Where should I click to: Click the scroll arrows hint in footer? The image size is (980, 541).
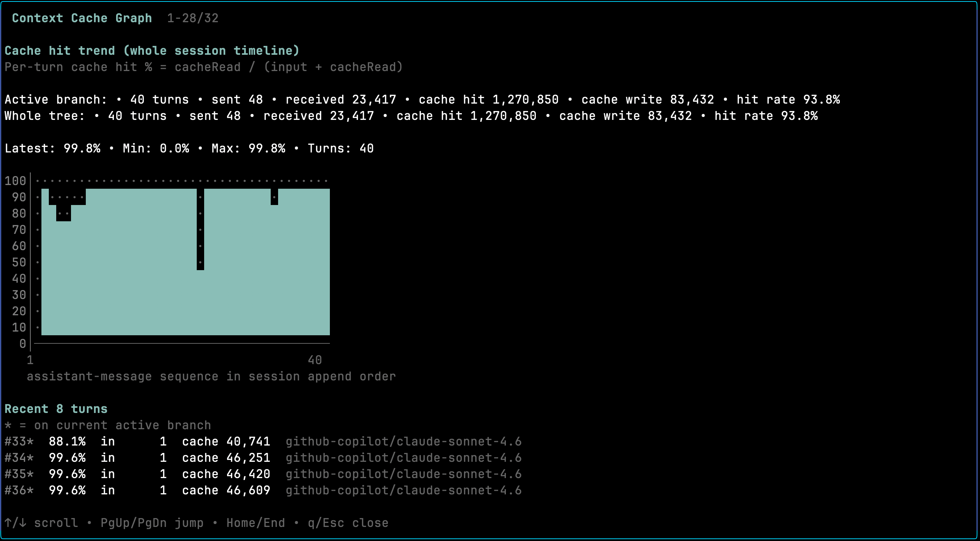coord(41,523)
